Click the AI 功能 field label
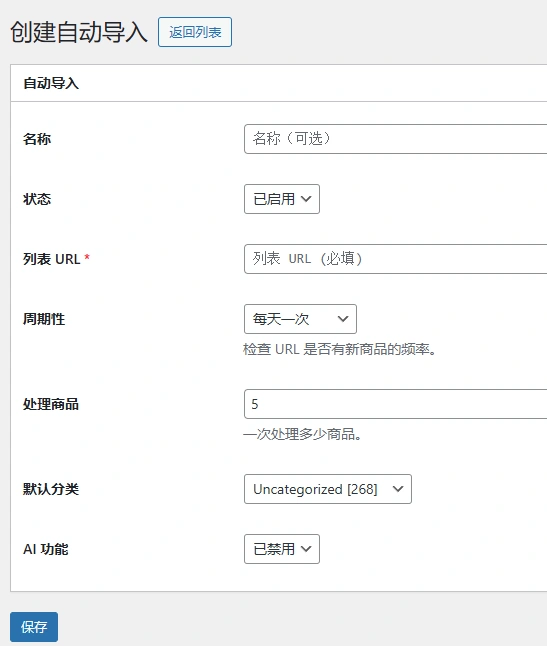 46,549
